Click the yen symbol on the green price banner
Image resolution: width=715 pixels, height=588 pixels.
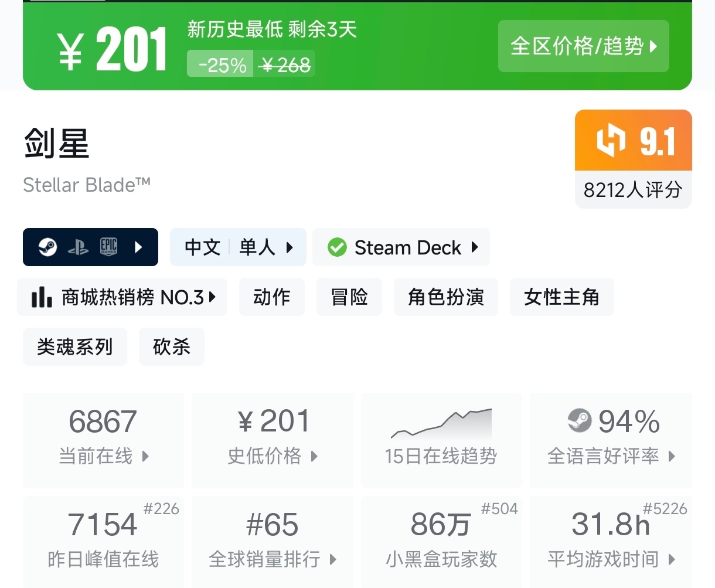tap(71, 51)
